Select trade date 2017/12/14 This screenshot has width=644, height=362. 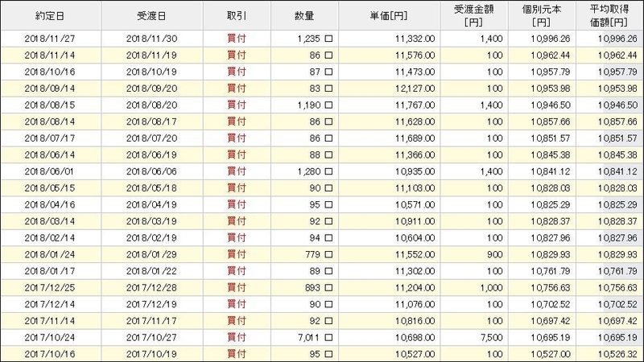click(x=50, y=305)
